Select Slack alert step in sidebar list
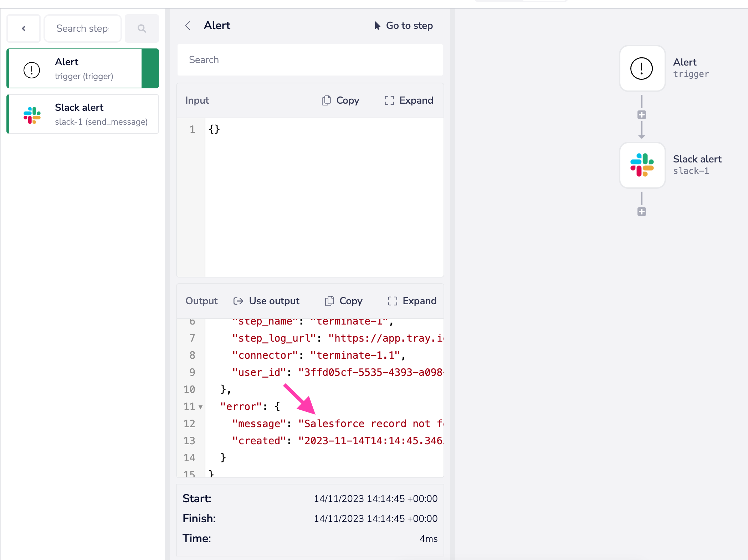Screen dimensions: 748x560 pos(83,114)
